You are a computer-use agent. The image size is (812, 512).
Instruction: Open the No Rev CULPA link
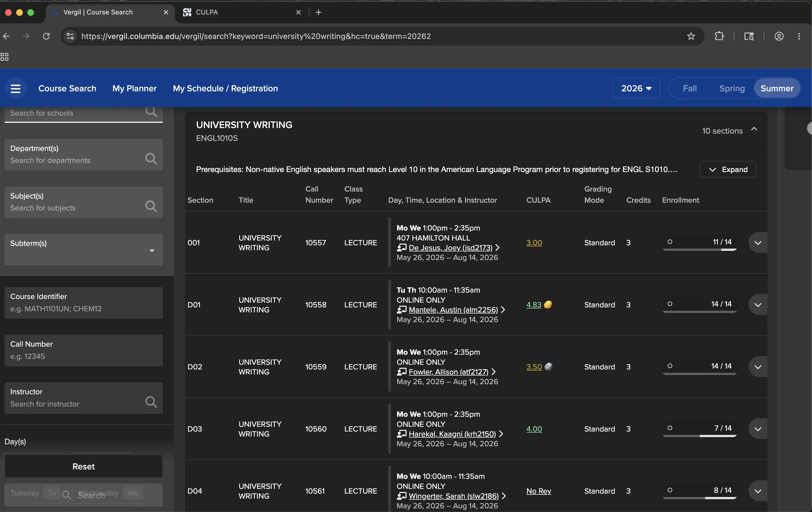click(x=539, y=491)
